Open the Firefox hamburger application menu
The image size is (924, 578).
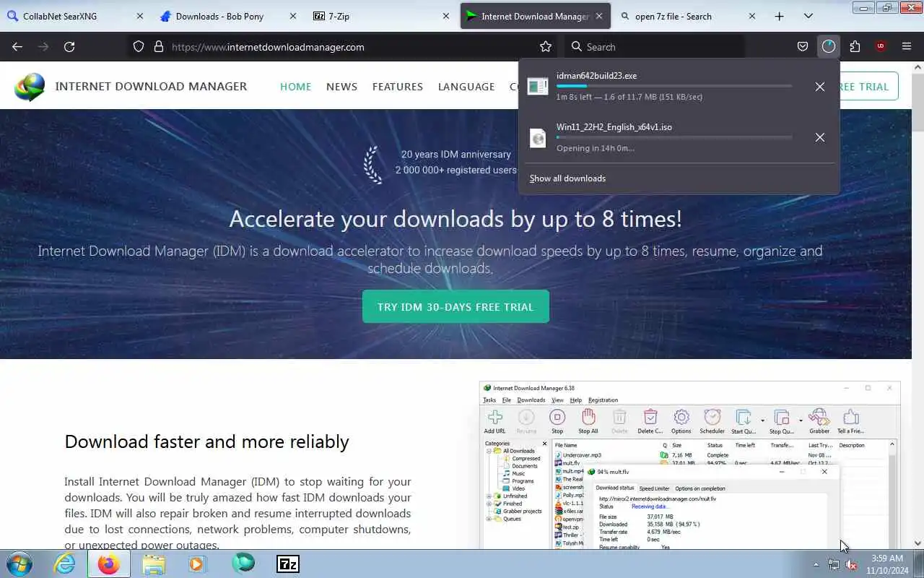point(907,46)
